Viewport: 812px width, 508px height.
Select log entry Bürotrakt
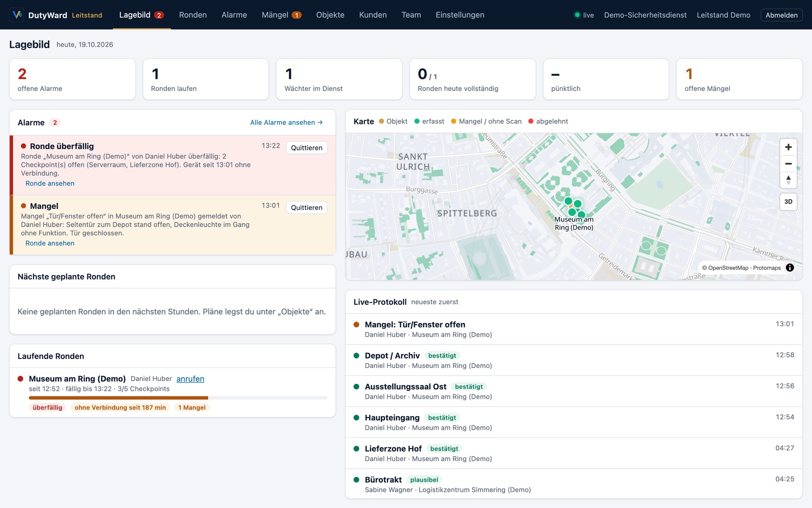[574, 484]
